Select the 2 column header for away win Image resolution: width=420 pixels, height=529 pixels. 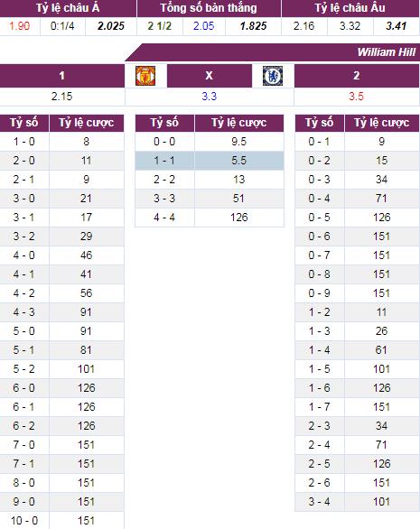coord(357,76)
